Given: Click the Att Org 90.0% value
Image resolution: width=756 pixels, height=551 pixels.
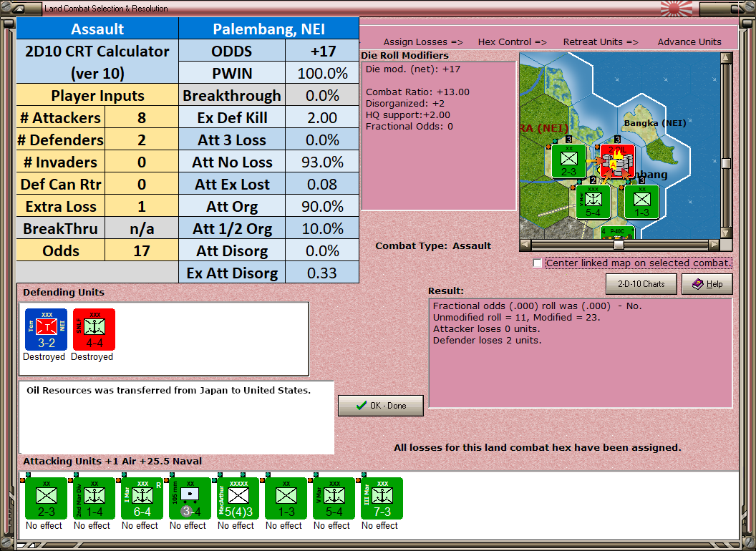Looking at the screenshot, I should (x=322, y=206).
